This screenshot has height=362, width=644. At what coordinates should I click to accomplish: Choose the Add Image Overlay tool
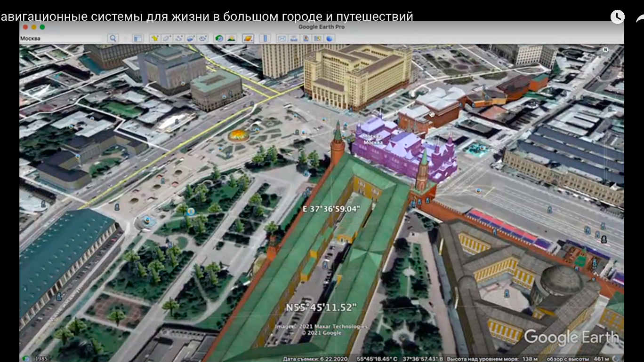pos(191,39)
